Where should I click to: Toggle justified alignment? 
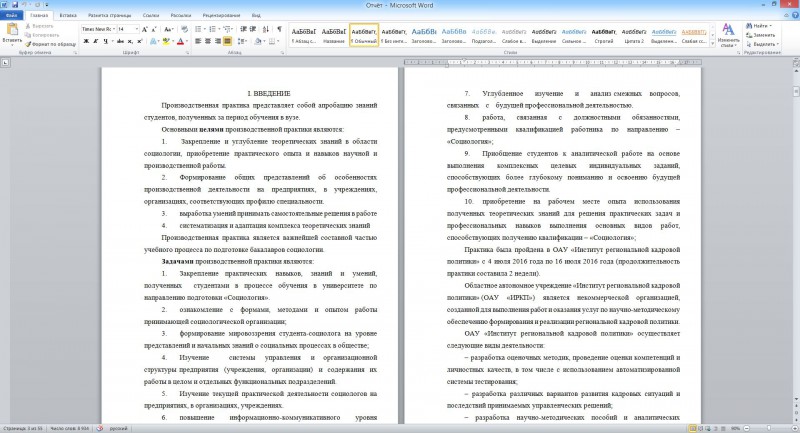[x=228, y=41]
